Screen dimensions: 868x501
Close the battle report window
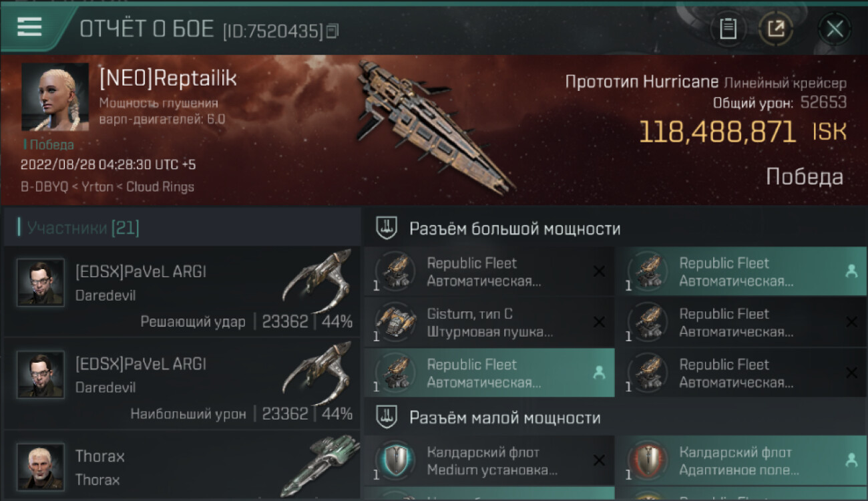click(x=835, y=29)
